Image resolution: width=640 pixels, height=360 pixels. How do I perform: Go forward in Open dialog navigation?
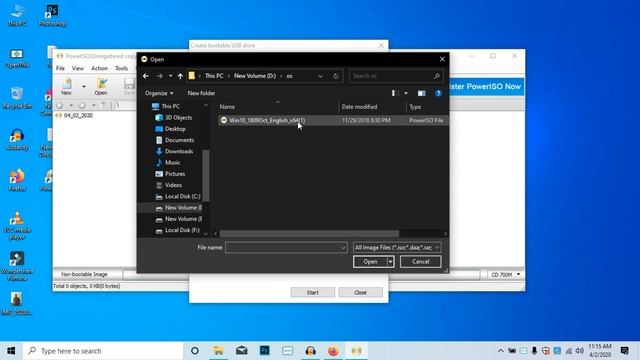(160, 76)
